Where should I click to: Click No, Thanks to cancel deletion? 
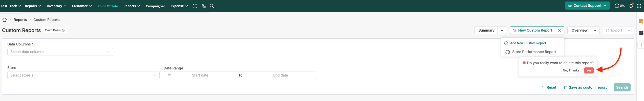(x=571, y=70)
